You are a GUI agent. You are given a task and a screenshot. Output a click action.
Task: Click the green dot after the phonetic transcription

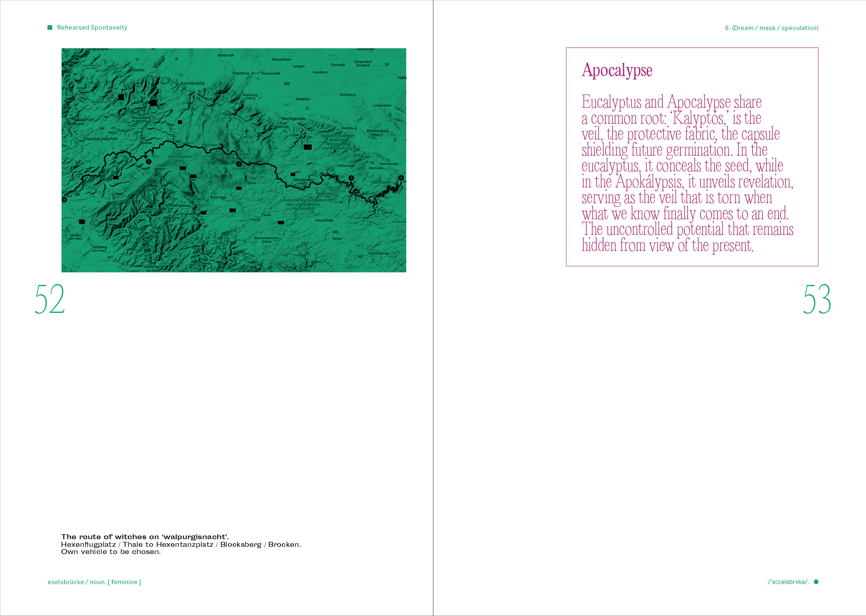816,582
